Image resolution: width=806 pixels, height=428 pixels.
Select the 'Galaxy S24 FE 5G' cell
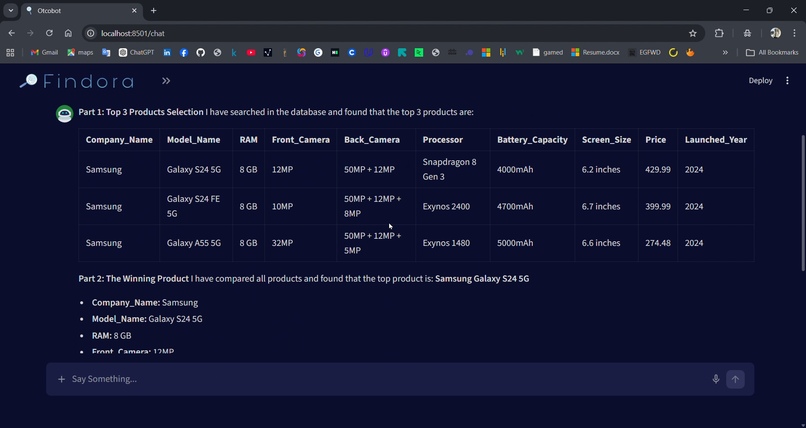[196, 206]
